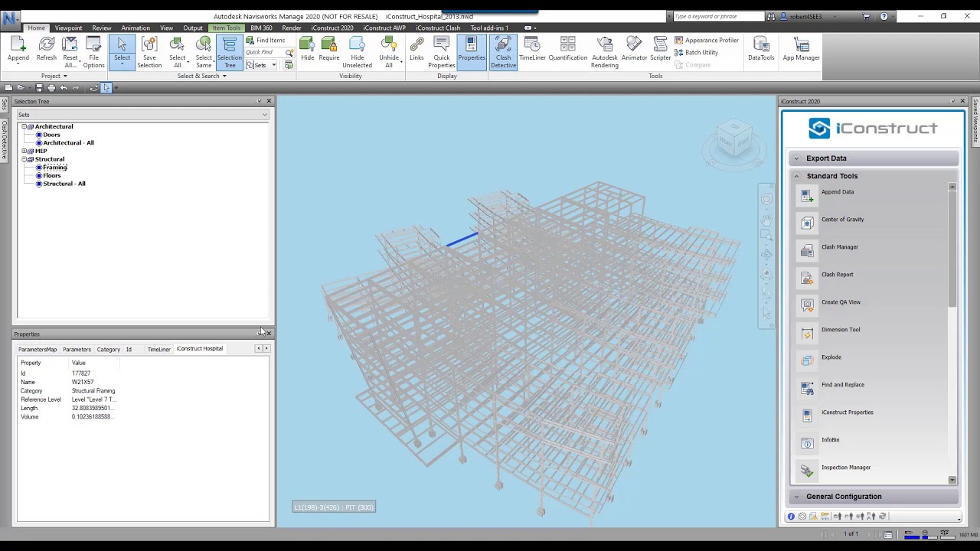The height and width of the screenshot is (551, 980).
Task: Open Autodesk Rendering tool
Action: click(x=604, y=52)
